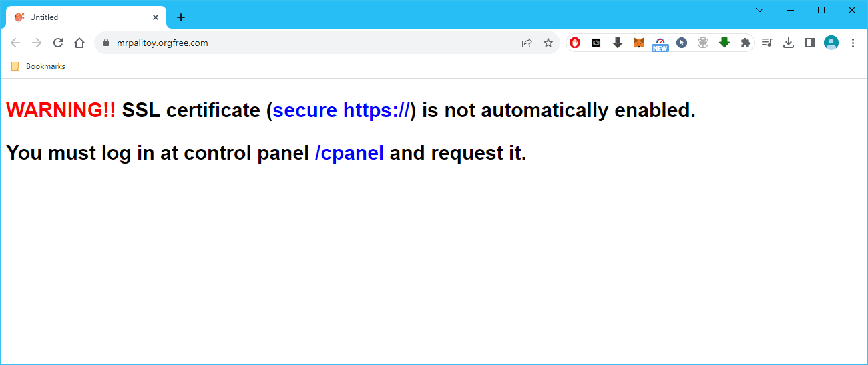Open a new tab with plus button
The height and width of the screenshot is (365, 868).
coord(181,17)
